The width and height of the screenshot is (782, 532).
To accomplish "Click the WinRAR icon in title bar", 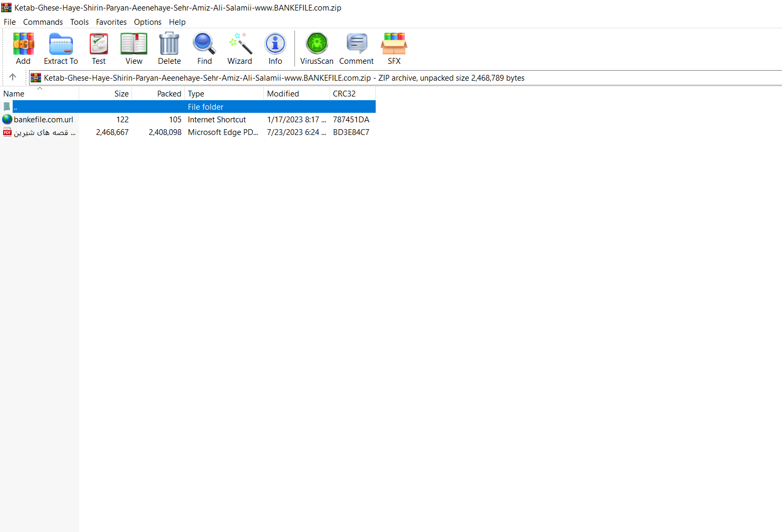I will 6,7.
